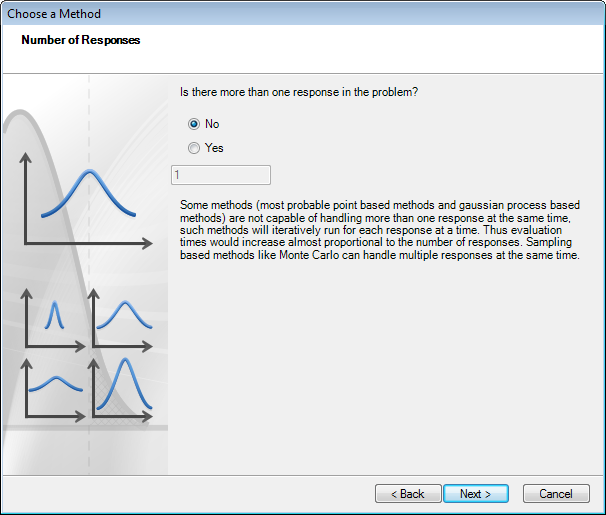Image resolution: width=606 pixels, height=515 pixels.
Task: Select the "No" radio button
Action: point(194,124)
